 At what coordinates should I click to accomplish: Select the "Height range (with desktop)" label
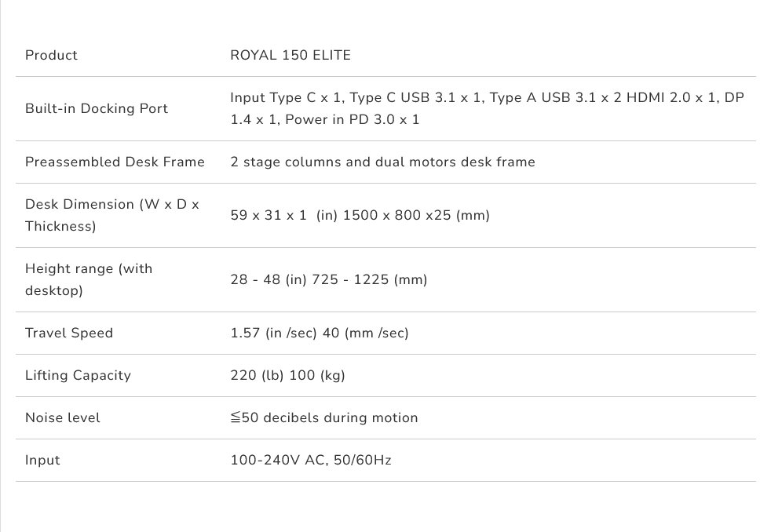pyautogui.click(x=89, y=279)
